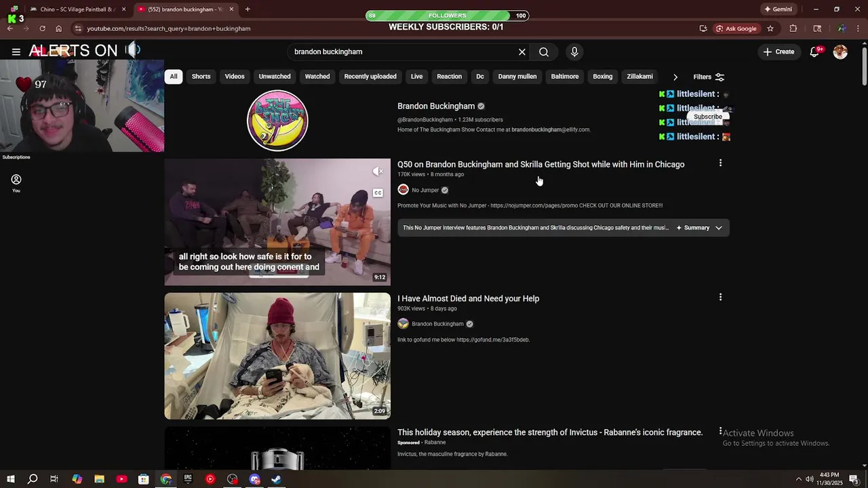Install app icon in address bar
The height and width of the screenshot is (488, 868).
coord(703,28)
